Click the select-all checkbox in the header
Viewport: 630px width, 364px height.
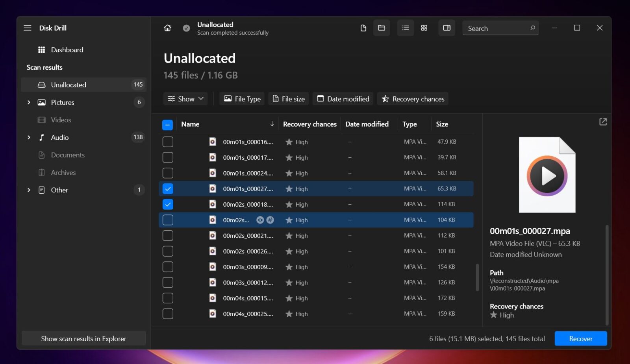point(168,124)
